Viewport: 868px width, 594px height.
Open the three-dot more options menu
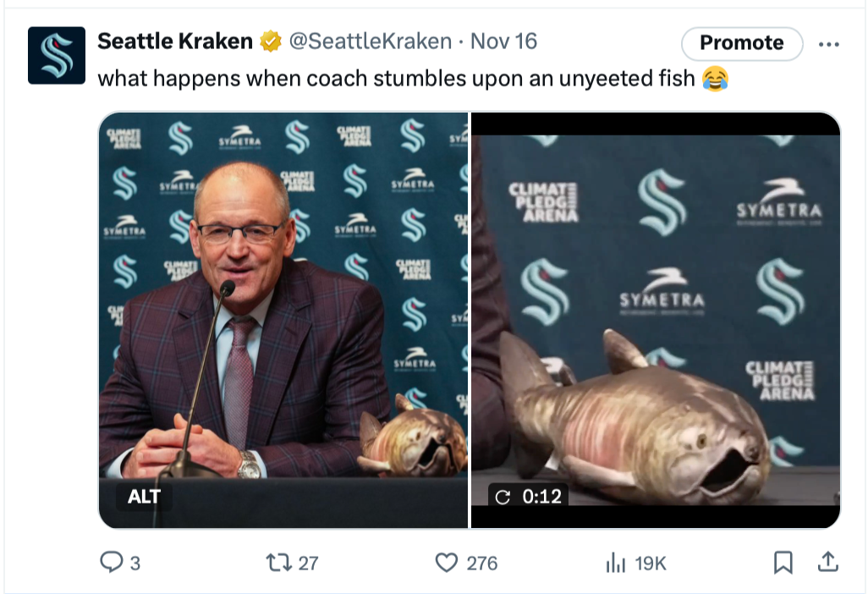click(829, 44)
